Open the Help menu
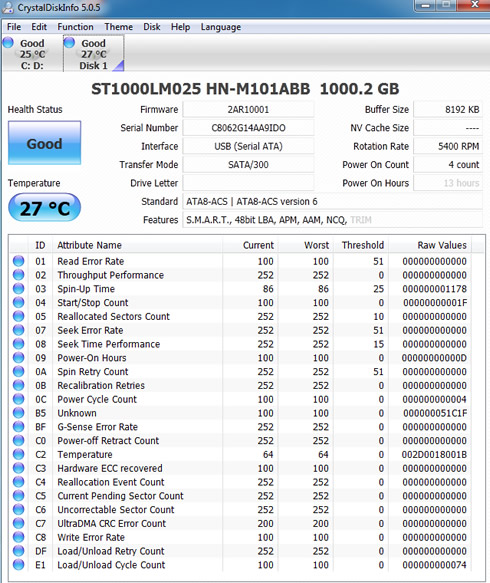 (x=180, y=27)
